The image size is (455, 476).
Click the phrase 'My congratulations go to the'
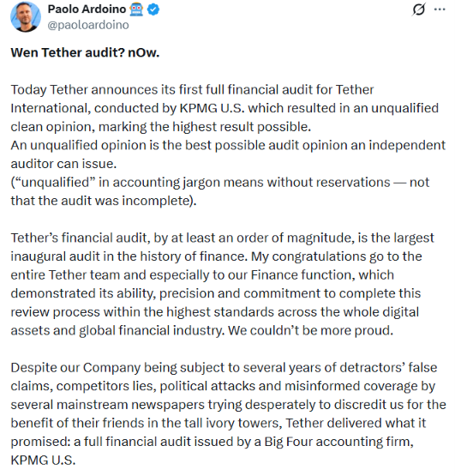tap(337, 256)
